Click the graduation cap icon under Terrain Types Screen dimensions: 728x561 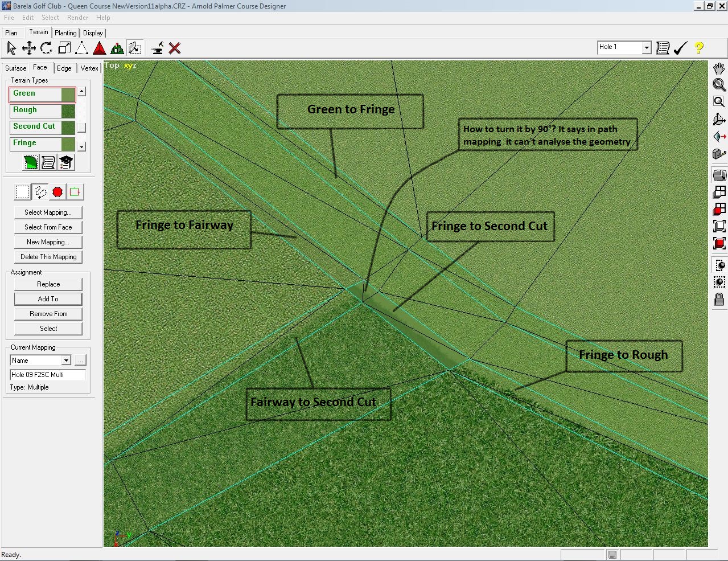point(66,163)
